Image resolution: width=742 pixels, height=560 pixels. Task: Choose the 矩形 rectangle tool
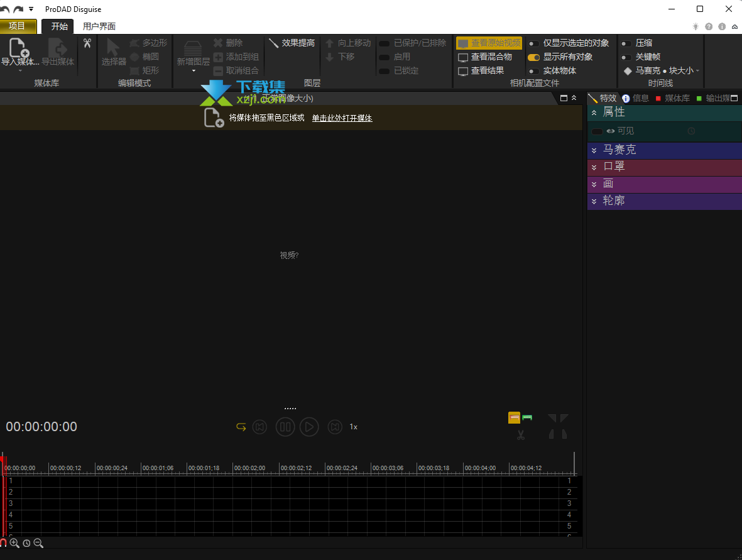[145, 70]
